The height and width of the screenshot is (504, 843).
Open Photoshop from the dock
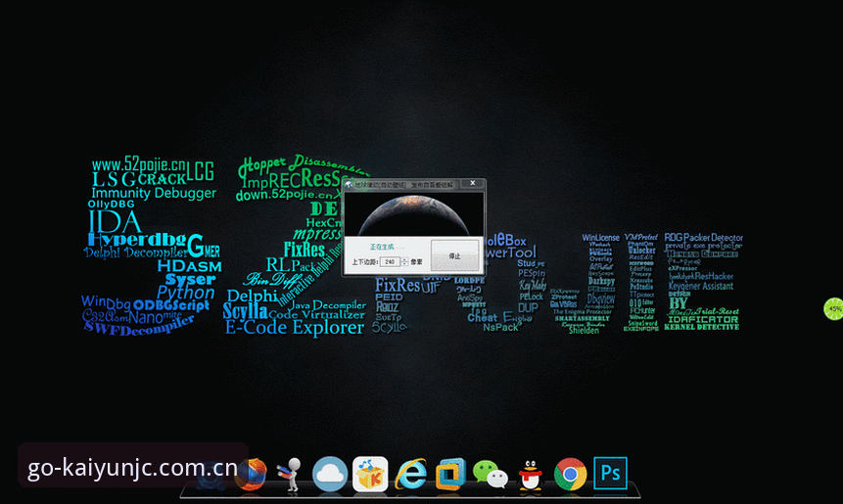(x=610, y=473)
